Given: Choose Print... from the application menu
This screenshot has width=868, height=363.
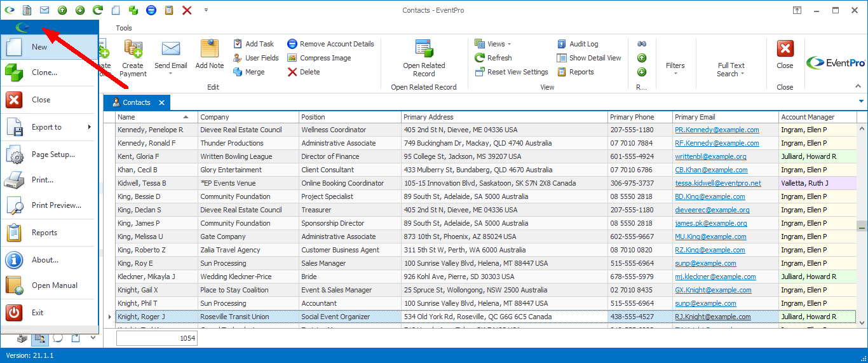Looking at the screenshot, I should [x=50, y=180].
